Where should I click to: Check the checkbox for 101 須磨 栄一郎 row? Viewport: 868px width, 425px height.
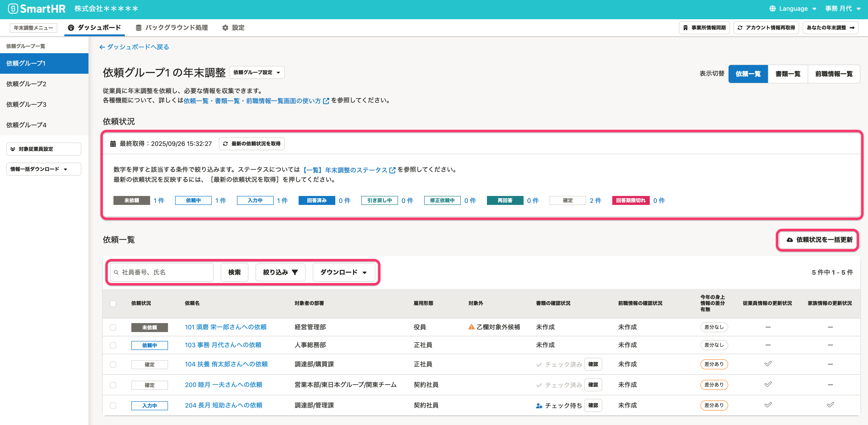coord(113,327)
